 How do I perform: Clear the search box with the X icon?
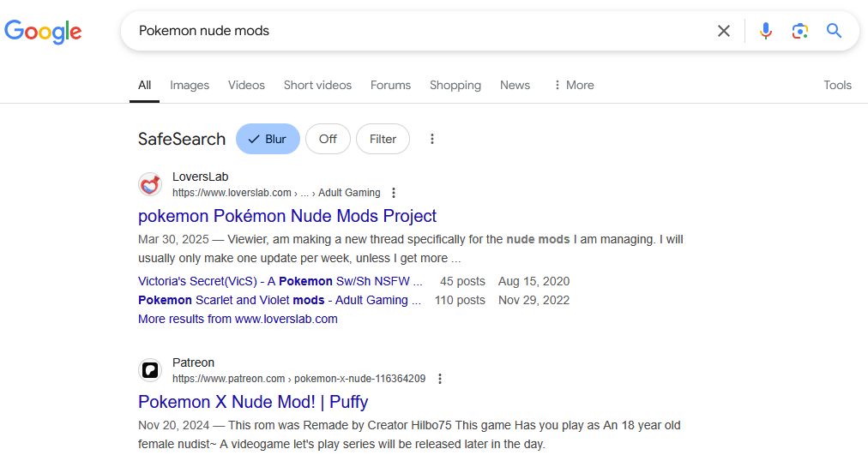coord(724,31)
